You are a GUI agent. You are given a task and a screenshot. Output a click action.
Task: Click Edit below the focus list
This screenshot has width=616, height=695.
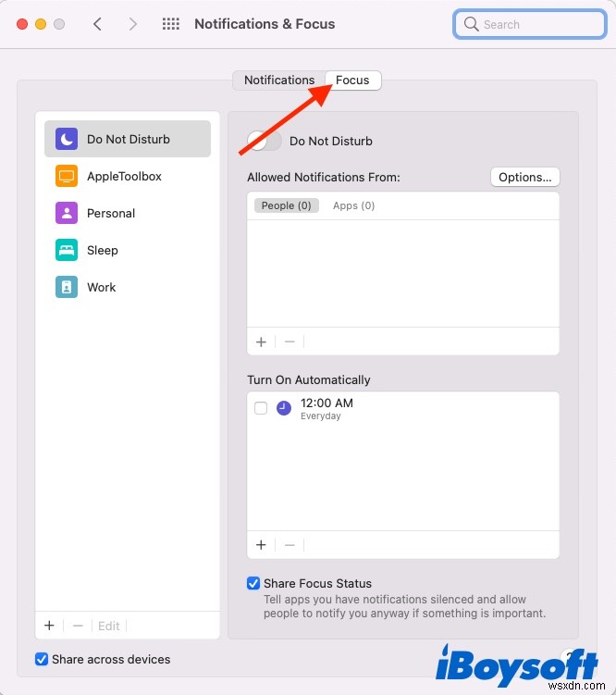[x=109, y=626]
